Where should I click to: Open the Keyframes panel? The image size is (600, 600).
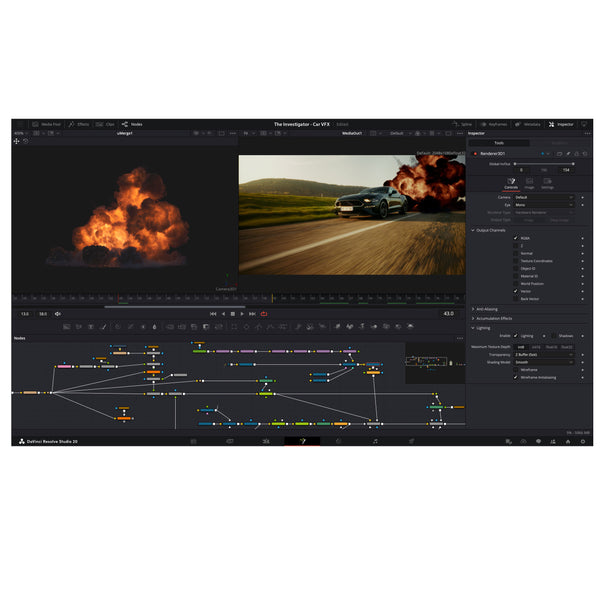[x=494, y=124]
